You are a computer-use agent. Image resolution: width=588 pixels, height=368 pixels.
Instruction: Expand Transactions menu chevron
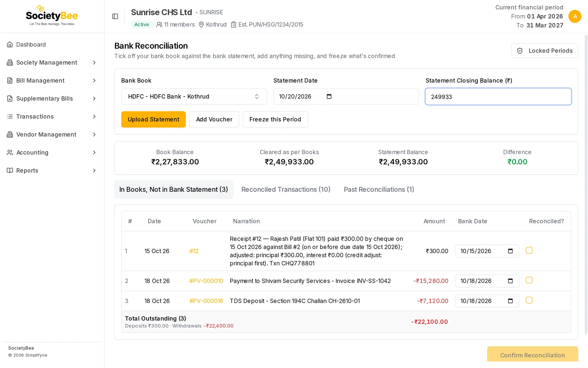[94, 117]
